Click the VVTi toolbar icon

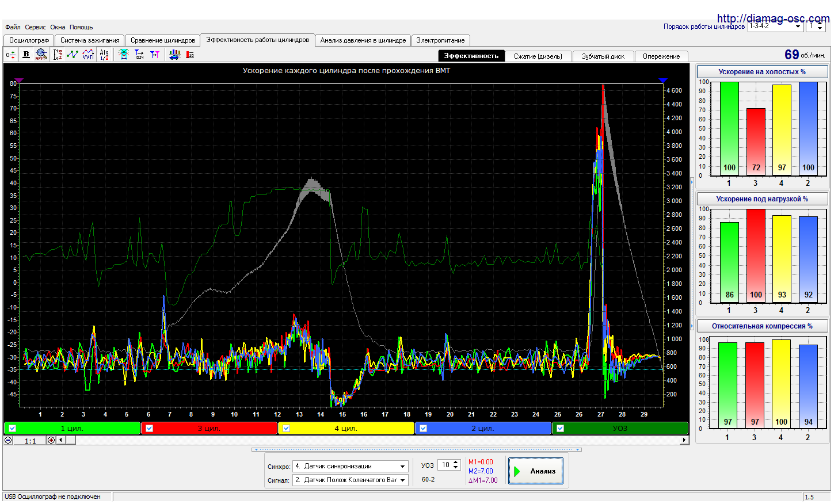tap(88, 55)
